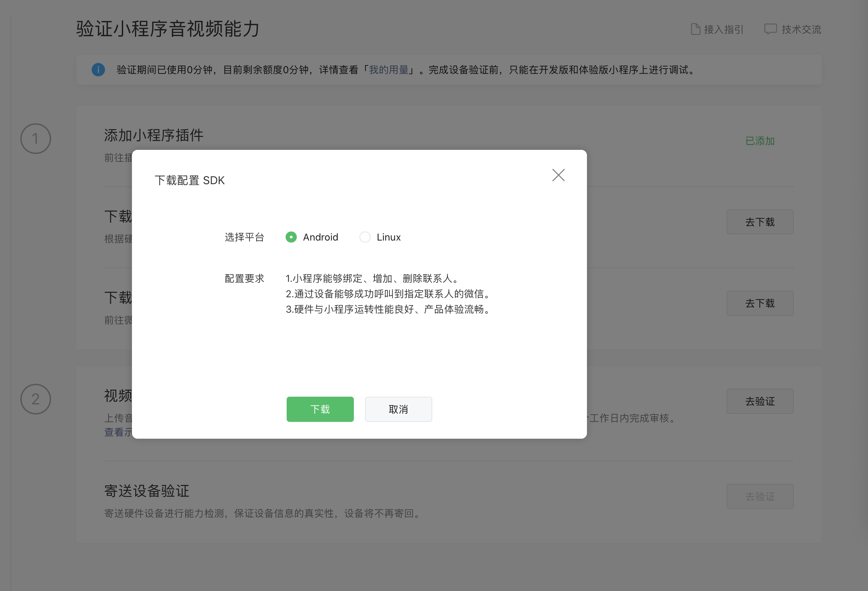Click the 技术交流 text link

[x=801, y=29]
